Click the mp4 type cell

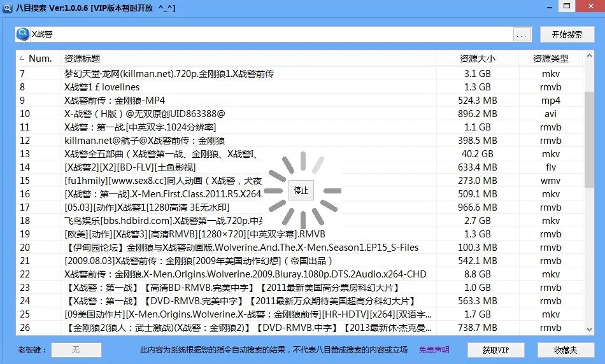[x=551, y=101]
